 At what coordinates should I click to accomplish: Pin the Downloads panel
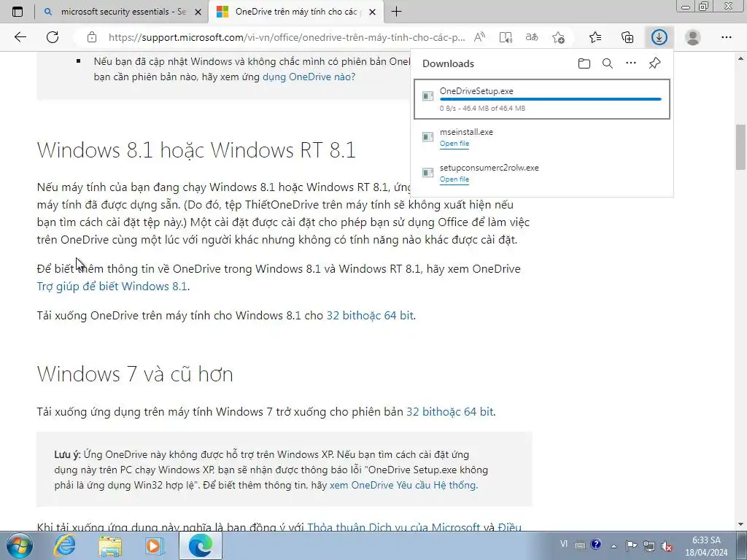click(654, 63)
